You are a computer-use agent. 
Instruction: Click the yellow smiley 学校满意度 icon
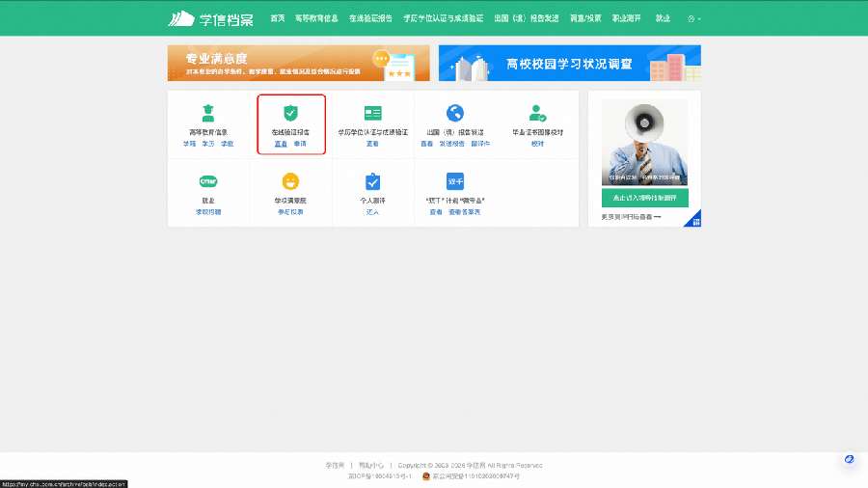tap(290, 181)
